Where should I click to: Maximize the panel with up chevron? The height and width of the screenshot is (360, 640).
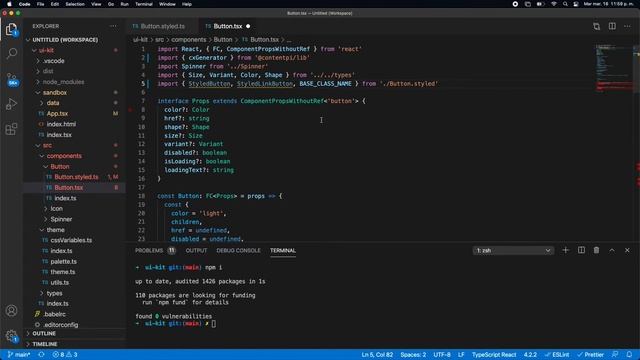point(612,250)
